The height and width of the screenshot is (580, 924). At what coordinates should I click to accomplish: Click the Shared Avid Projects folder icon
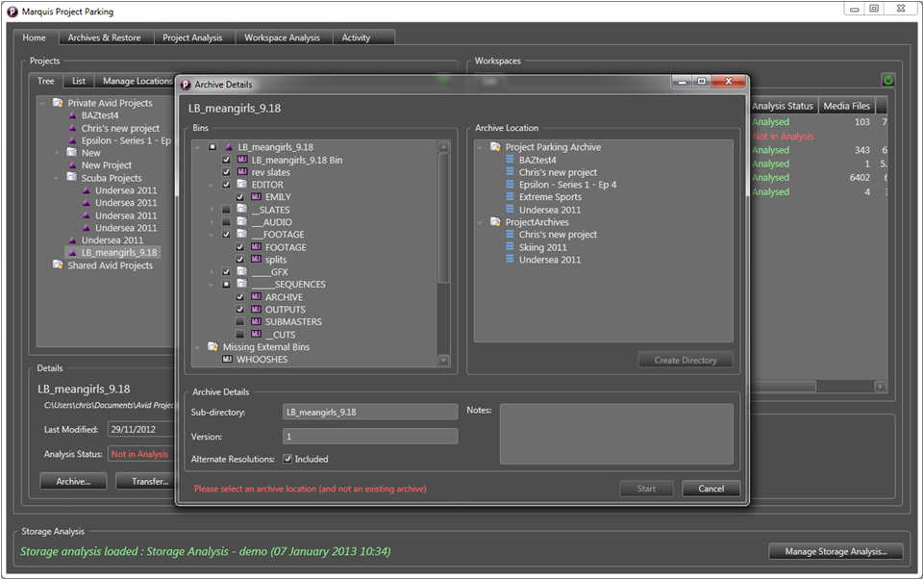point(58,265)
